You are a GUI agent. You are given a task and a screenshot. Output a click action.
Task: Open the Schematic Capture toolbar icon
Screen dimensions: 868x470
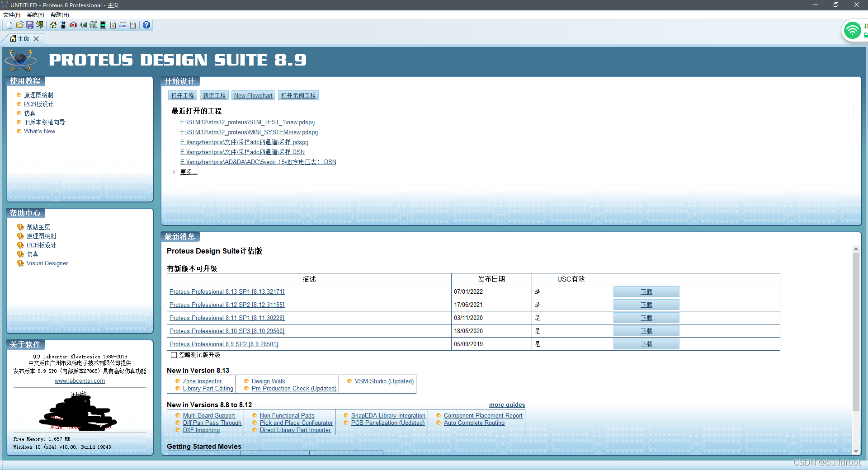[x=63, y=25]
